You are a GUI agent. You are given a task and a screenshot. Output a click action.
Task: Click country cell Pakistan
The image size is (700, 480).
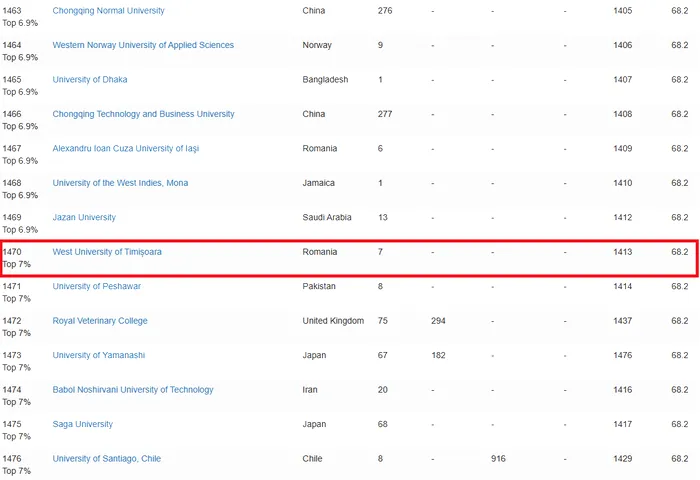click(319, 286)
